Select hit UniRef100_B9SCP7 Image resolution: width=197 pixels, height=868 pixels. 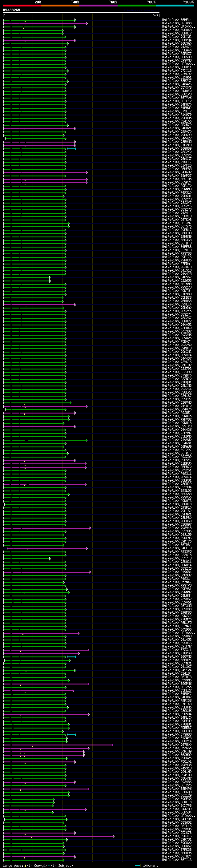pyautogui.click(x=177, y=399)
